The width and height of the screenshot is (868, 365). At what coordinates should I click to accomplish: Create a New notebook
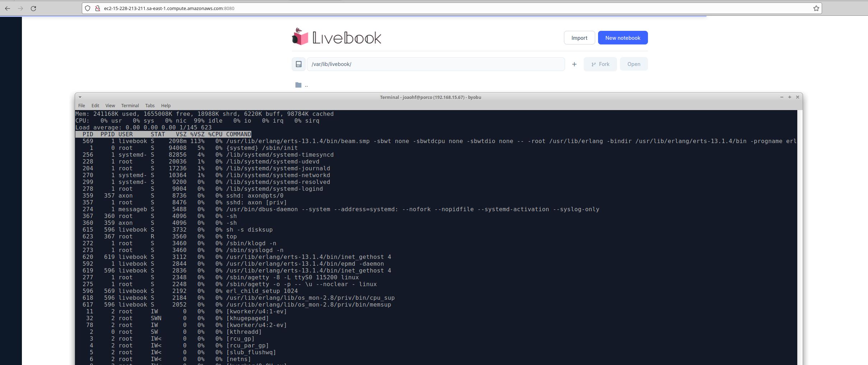[x=622, y=38]
